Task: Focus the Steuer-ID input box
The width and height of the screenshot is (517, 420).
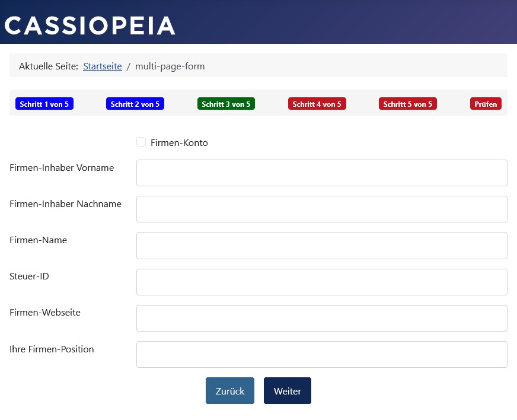Action: [321, 282]
